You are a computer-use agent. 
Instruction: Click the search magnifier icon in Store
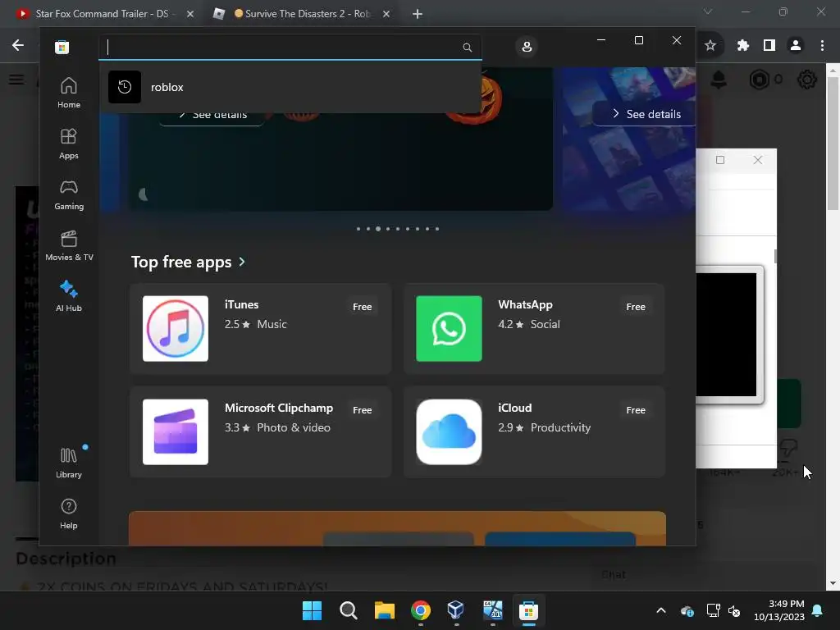[467, 47]
